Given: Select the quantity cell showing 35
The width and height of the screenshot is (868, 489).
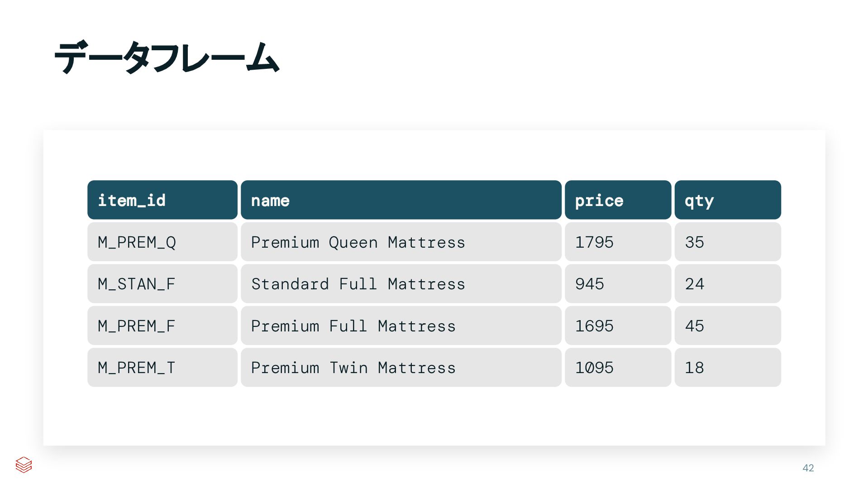Looking at the screenshot, I should (727, 242).
